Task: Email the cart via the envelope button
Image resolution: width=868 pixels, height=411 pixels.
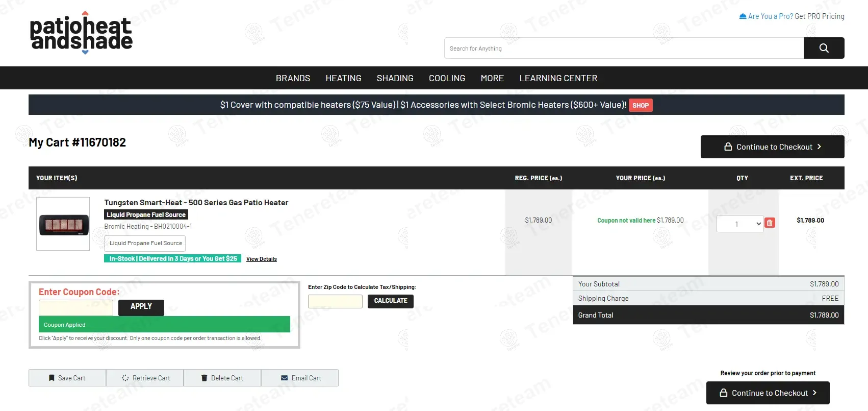Action: pos(300,378)
